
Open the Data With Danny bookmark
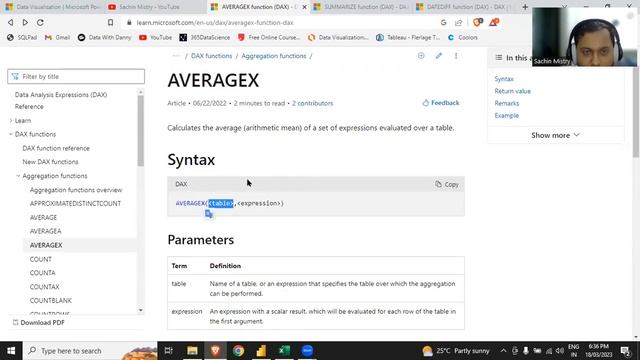(x=105, y=38)
